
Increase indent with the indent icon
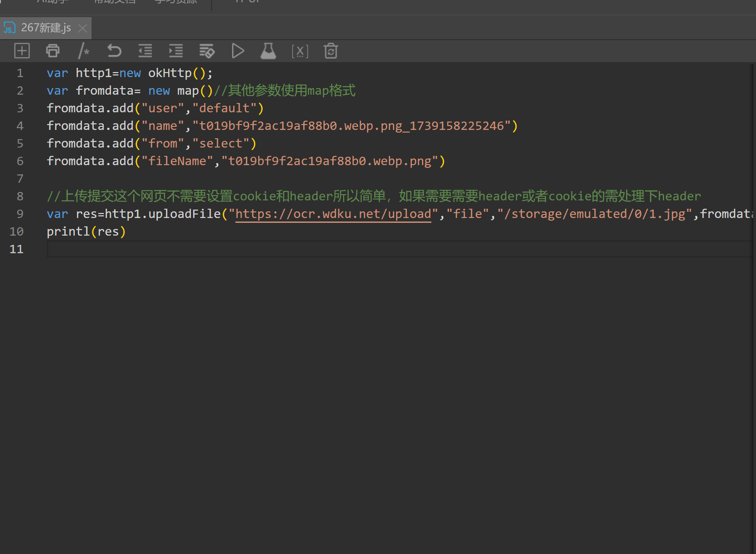[176, 51]
